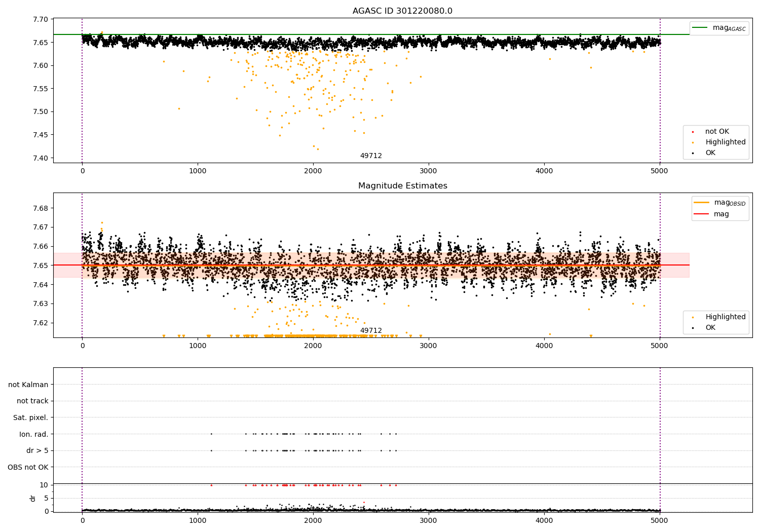
Task: Click the 'OBS not OK' row label
Action: click(x=28, y=467)
